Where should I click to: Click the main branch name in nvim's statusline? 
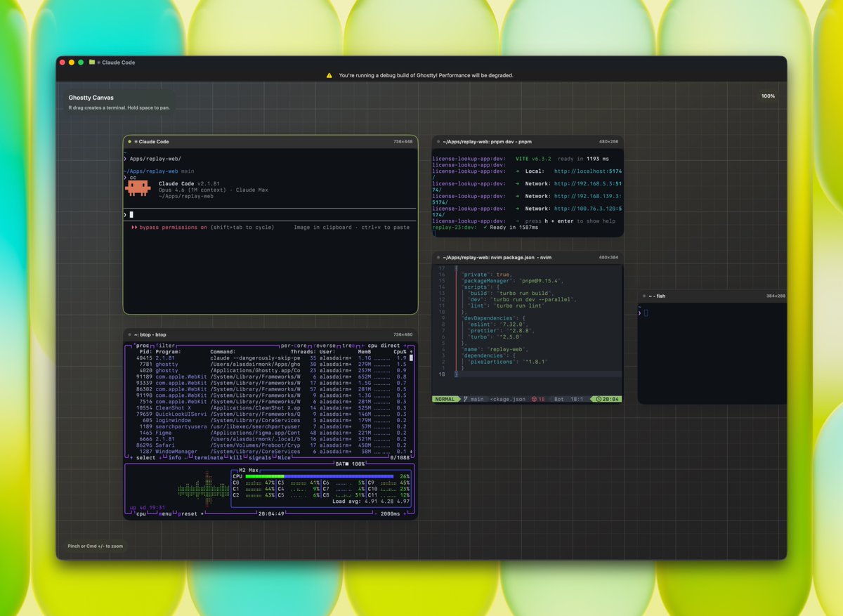point(477,399)
